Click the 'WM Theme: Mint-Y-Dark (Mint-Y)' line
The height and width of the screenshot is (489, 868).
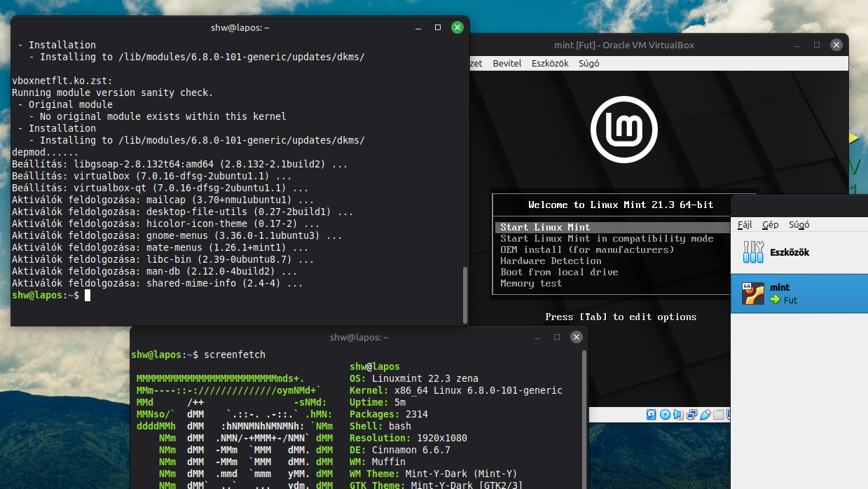[433, 474]
